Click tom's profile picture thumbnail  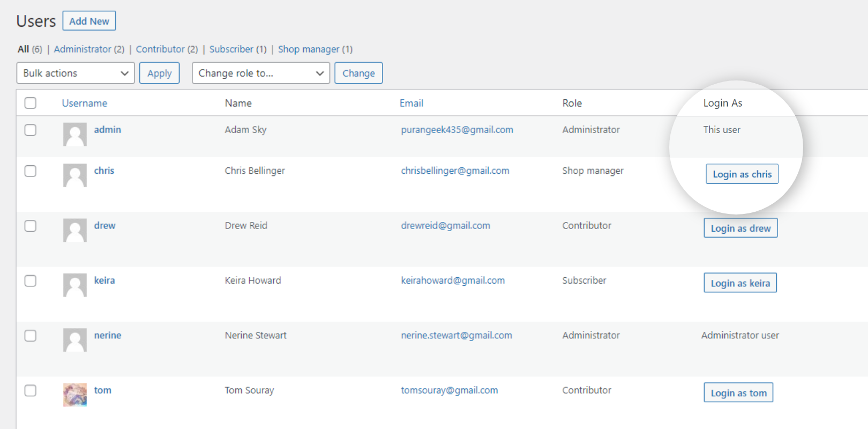(75, 395)
